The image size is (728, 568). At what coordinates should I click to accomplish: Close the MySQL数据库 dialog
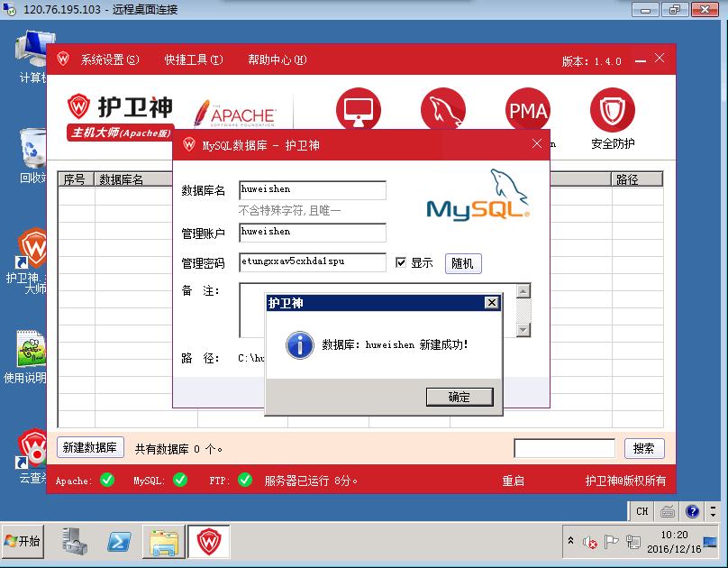click(x=537, y=143)
